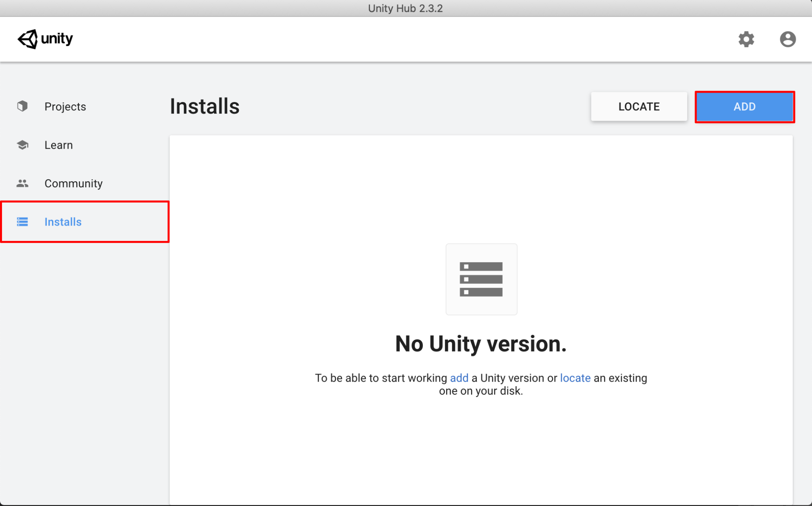Open settings via the gear icon
The width and height of the screenshot is (812, 506).
[x=746, y=39]
